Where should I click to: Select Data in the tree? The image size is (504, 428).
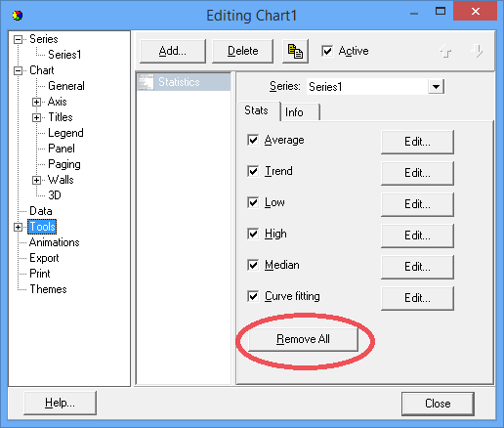41,211
